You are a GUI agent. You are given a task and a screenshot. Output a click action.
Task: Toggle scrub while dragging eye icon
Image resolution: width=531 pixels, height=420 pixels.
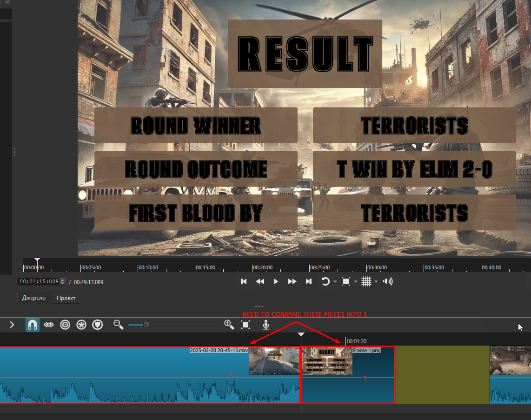[49, 325]
